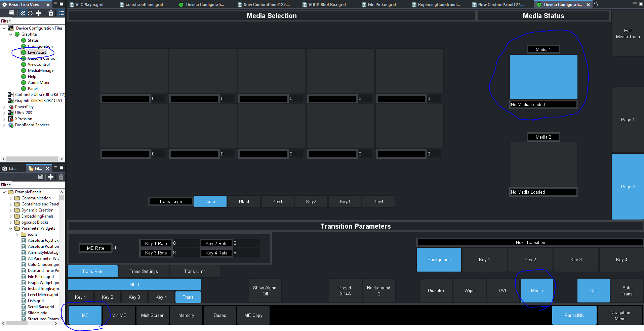The width and height of the screenshot is (644, 331).
Task: Collapse the Graphite tree node
Action: coord(11,34)
